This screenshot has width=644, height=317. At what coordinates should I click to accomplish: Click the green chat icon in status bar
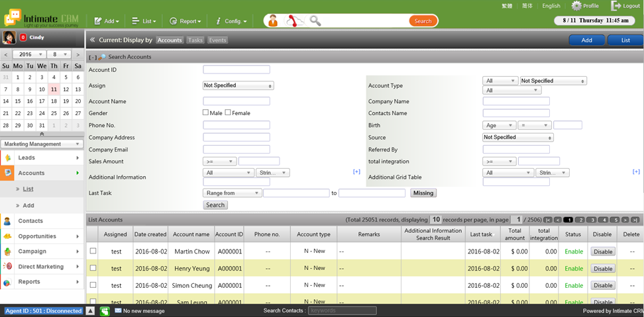click(105, 311)
